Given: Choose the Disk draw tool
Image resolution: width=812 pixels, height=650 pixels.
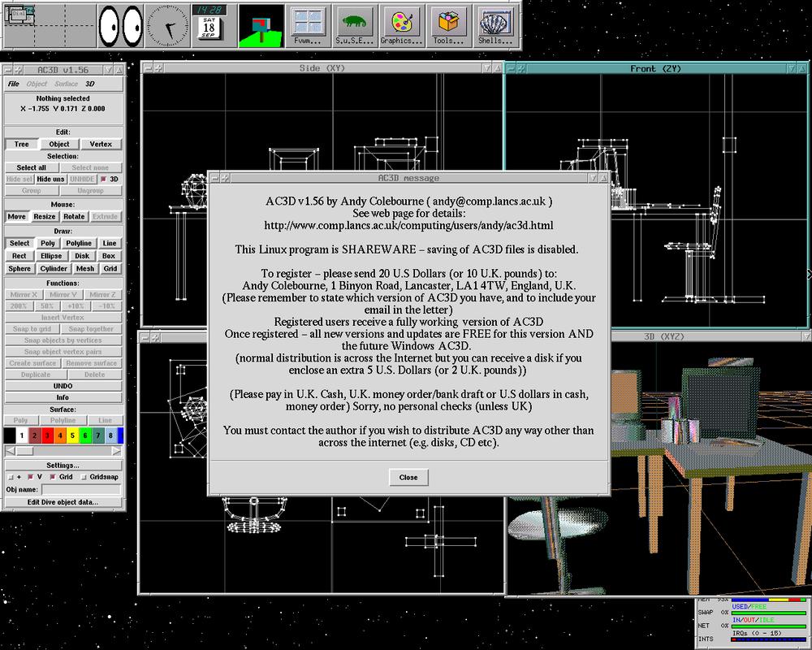Looking at the screenshot, I should point(82,256).
